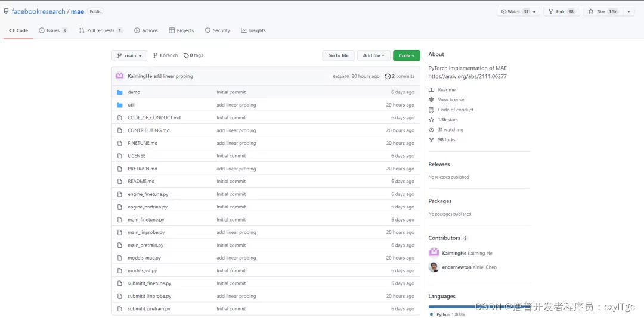This screenshot has height=318, width=644.
Task: Click the Fork button
Action: [x=562, y=11]
